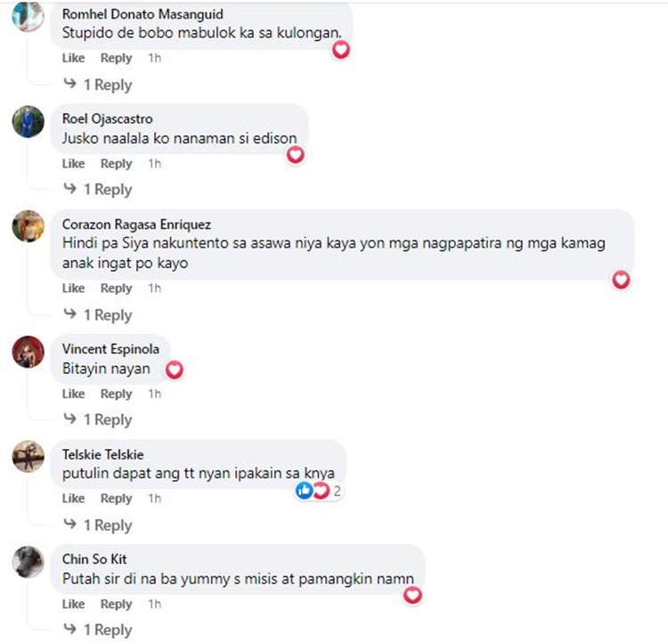Open Chin So Kit's dog profile picture

pyautogui.click(x=29, y=562)
